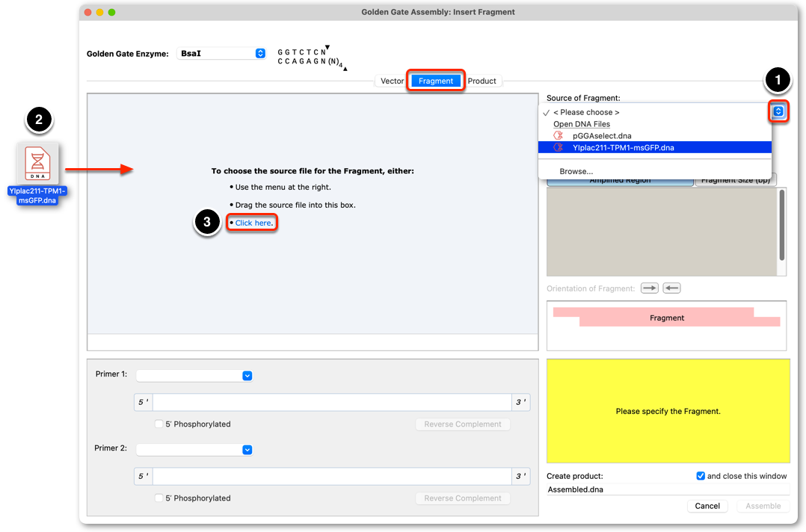Screen dimensions: 806x532
Task: Click the Primer 1 sequence input field
Action: click(332, 402)
